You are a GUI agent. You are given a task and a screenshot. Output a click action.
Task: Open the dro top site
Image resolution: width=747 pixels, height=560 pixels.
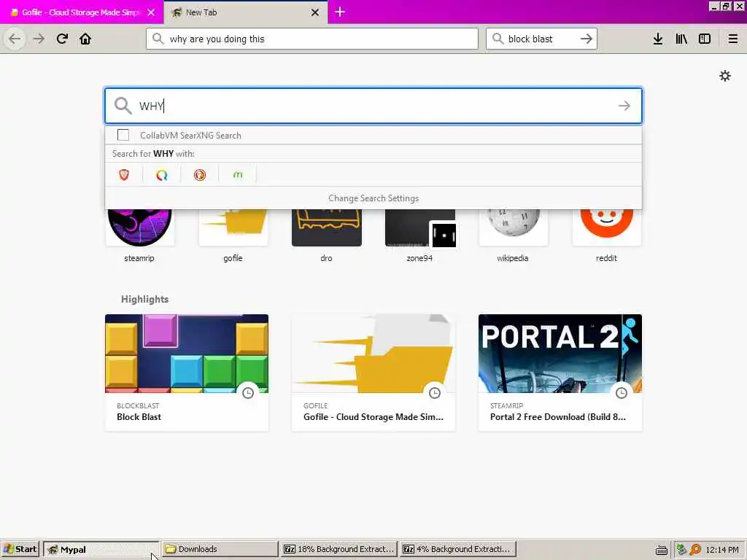click(x=326, y=236)
